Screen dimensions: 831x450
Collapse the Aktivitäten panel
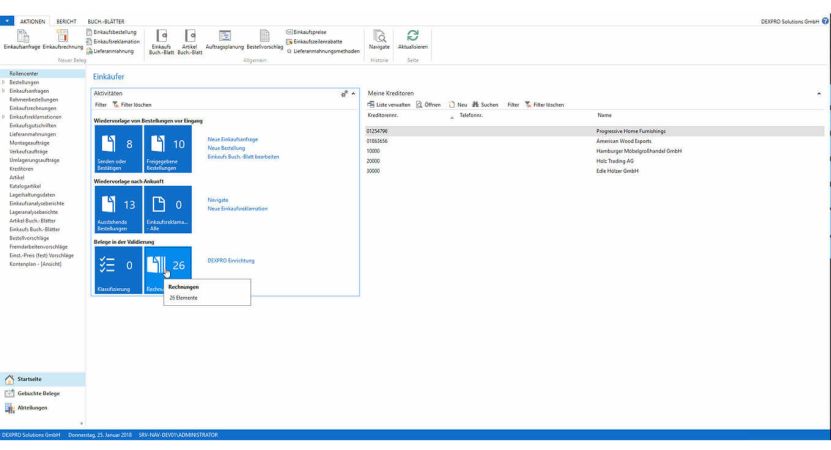[353, 93]
